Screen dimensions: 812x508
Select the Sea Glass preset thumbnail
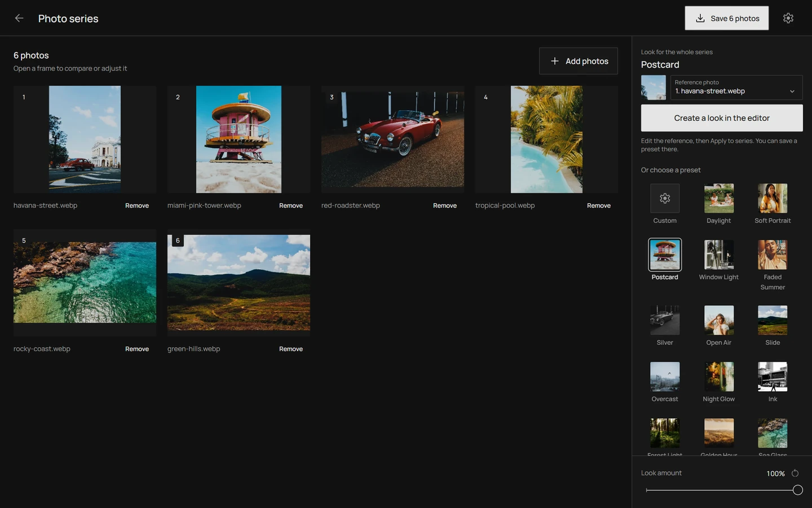[x=773, y=433]
